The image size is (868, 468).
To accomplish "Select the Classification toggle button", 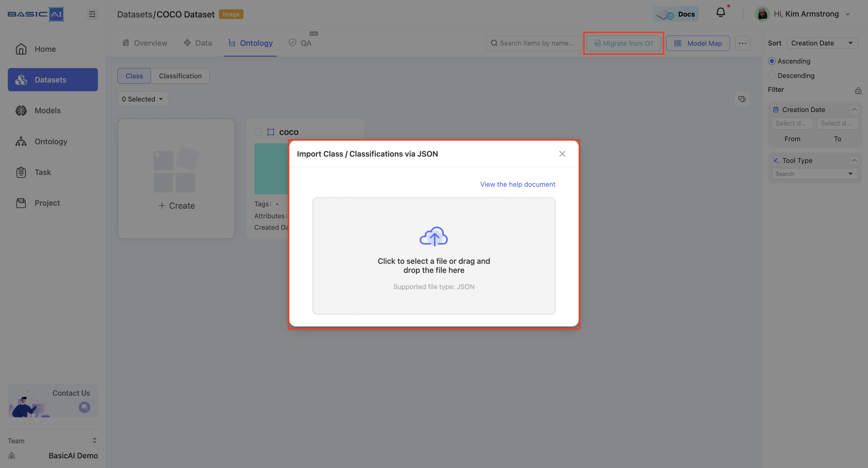I will point(180,76).
